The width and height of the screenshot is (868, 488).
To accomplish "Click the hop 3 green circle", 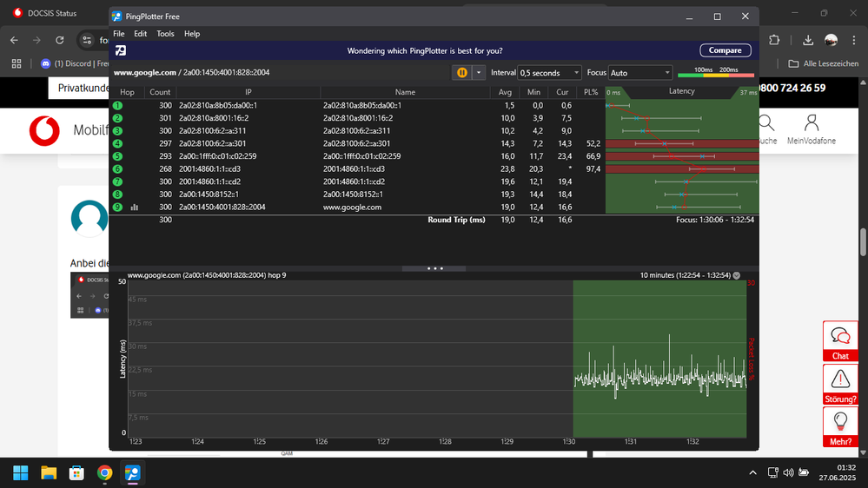I will [x=117, y=130].
